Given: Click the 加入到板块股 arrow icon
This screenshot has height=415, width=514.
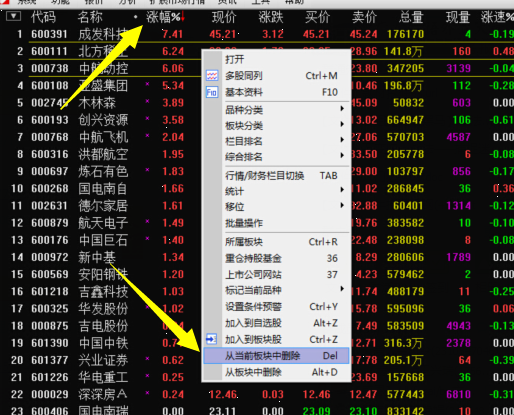Looking at the screenshot, I should click(x=211, y=339).
